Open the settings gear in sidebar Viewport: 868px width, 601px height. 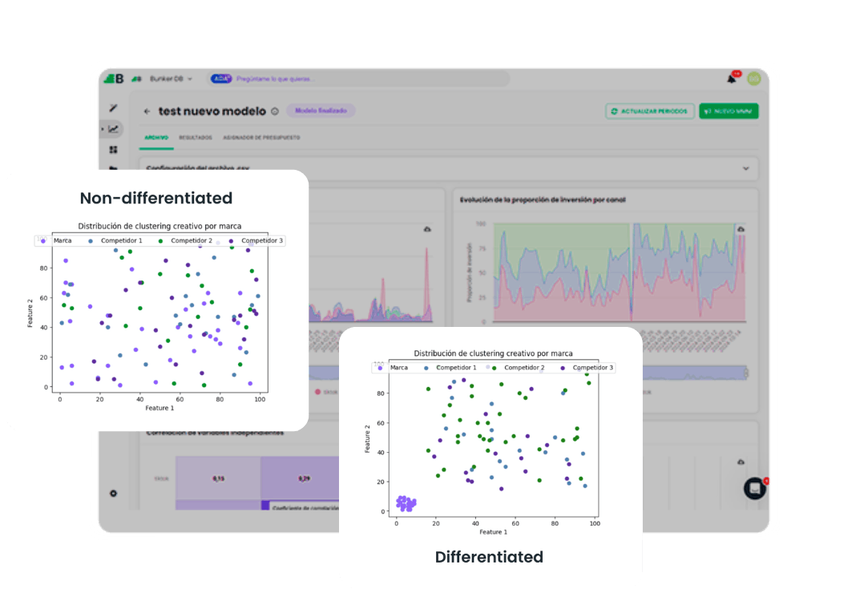(113, 493)
